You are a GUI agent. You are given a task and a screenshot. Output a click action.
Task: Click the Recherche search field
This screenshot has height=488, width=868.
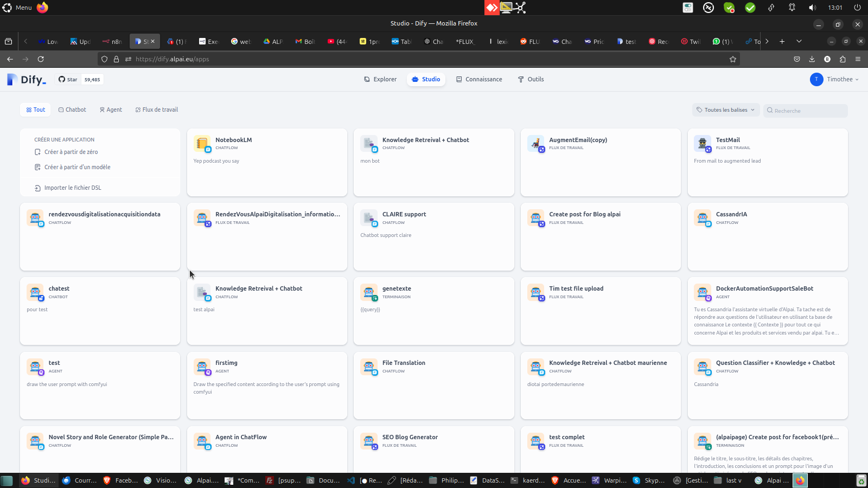click(806, 111)
